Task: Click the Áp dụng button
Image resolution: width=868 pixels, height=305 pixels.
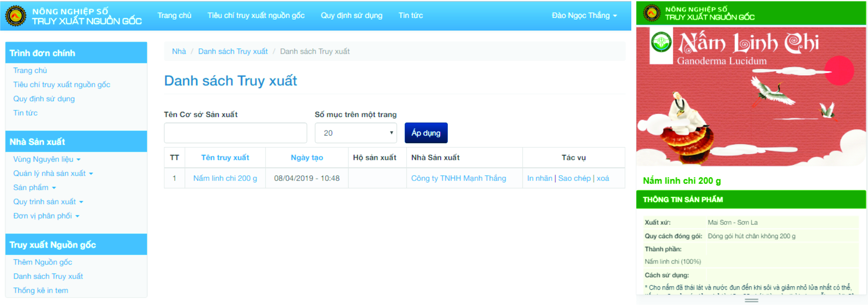Action: tap(426, 133)
